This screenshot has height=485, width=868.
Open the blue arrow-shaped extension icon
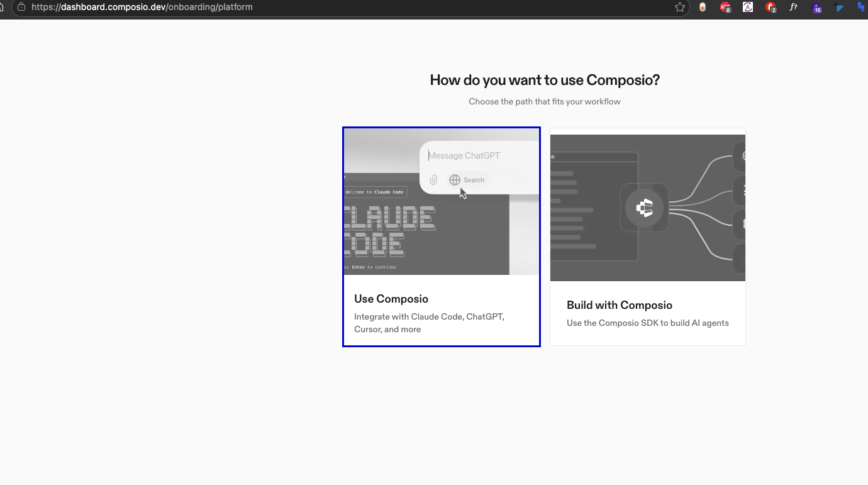pos(839,8)
